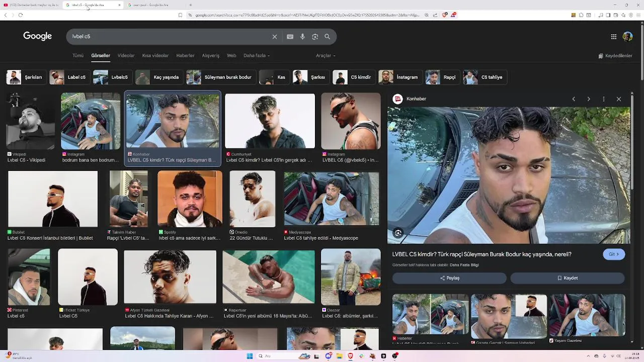This screenshot has height=362, width=644.
Task: Select the İnstagram filter chip
Action: 399,77
